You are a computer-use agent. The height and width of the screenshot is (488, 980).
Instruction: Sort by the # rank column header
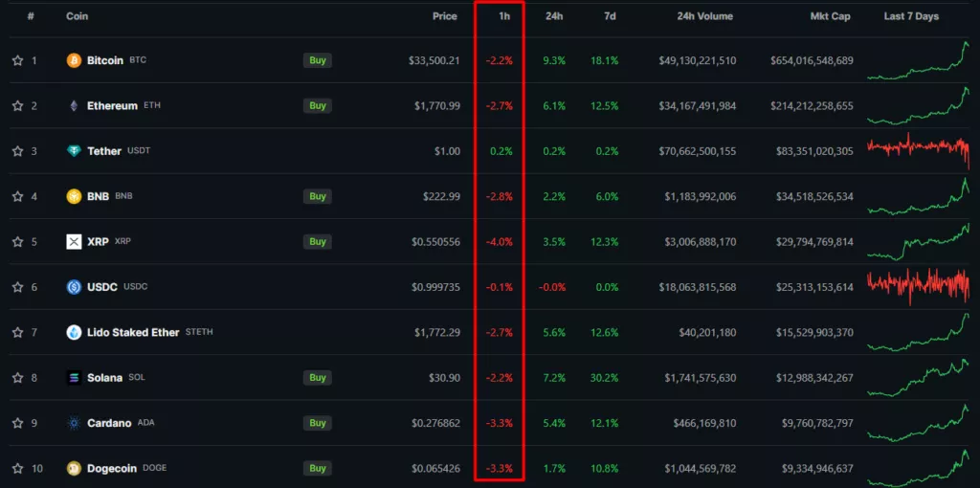(x=31, y=16)
